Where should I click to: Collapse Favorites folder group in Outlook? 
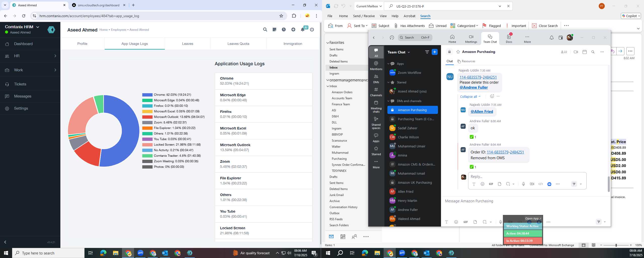(x=328, y=43)
